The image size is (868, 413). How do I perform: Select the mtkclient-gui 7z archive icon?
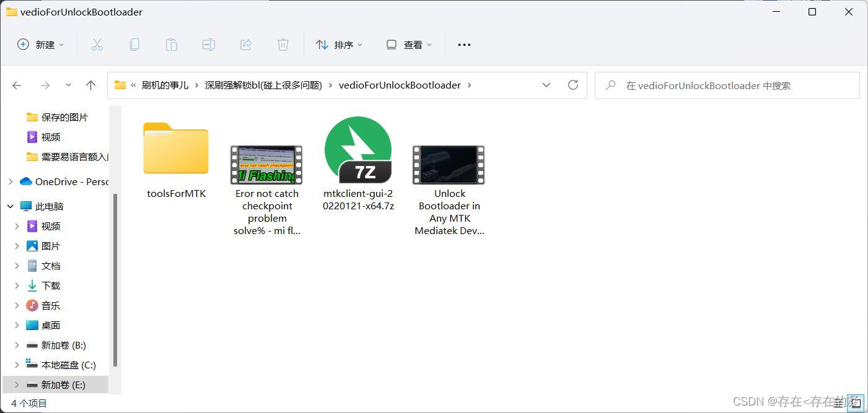358,150
